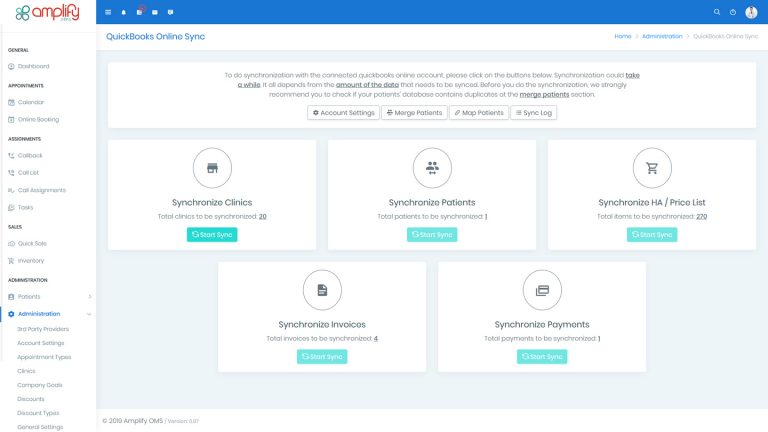Click the Synchronize Patients people icon
Image resolution: width=768 pixels, height=432 pixels.
pyautogui.click(x=432, y=168)
